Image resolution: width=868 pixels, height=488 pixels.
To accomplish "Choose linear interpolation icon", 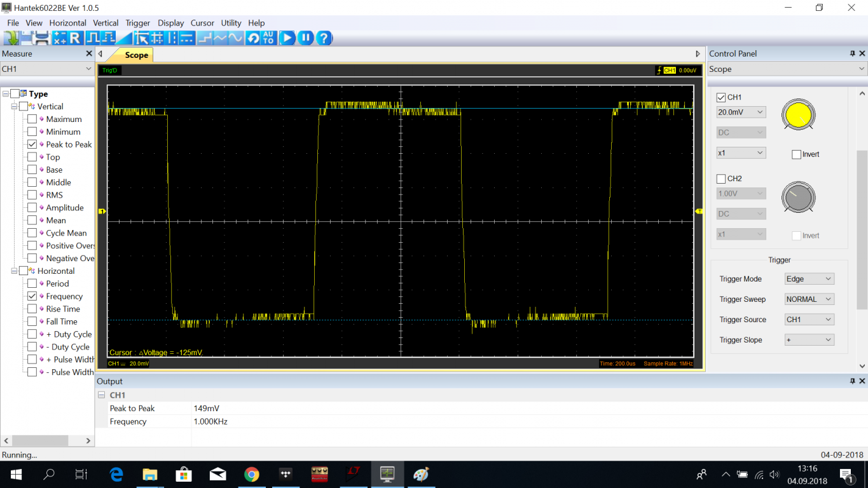I will pyautogui.click(x=220, y=38).
